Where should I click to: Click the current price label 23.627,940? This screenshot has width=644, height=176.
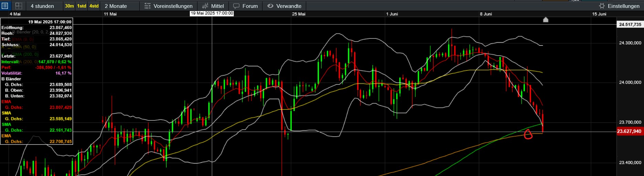pyautogui.click(x=629, y=131)
